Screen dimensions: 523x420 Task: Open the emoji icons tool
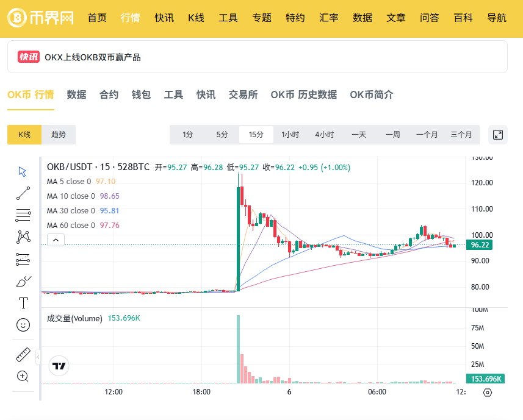point(23,325)
